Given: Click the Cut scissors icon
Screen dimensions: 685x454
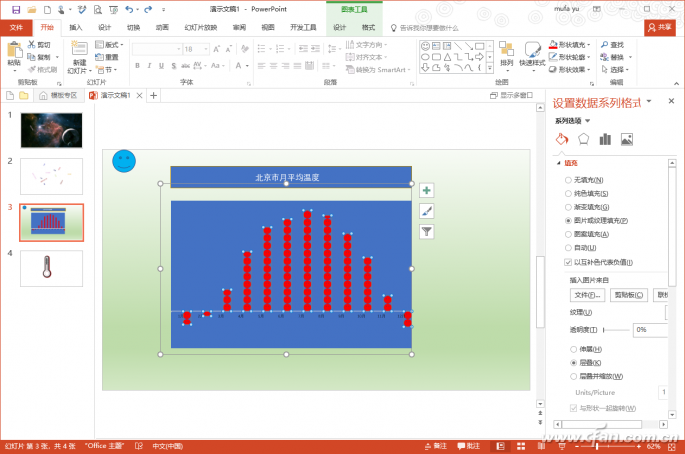Looking at the screenshot, I should (31, 45).
